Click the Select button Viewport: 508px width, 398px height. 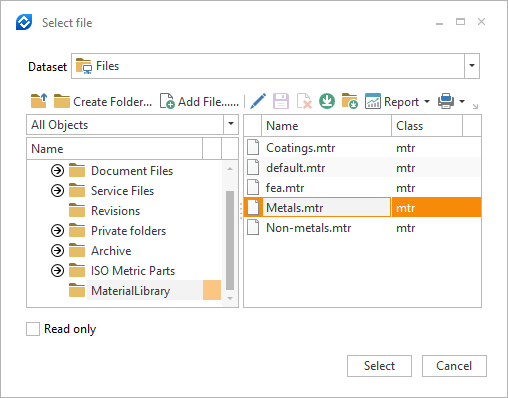click(379, 366)
